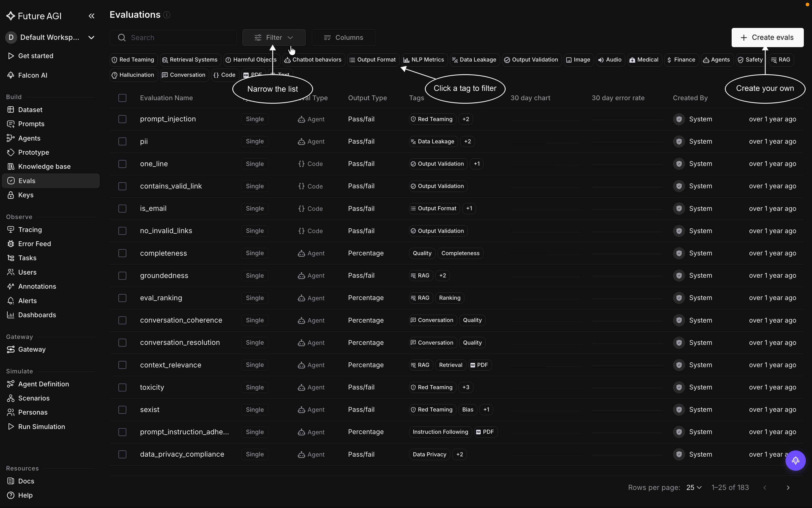Screen dimensions: 812x508
Task: Filter by the Data Leakage tag chip
Action: tap(475, 60)
